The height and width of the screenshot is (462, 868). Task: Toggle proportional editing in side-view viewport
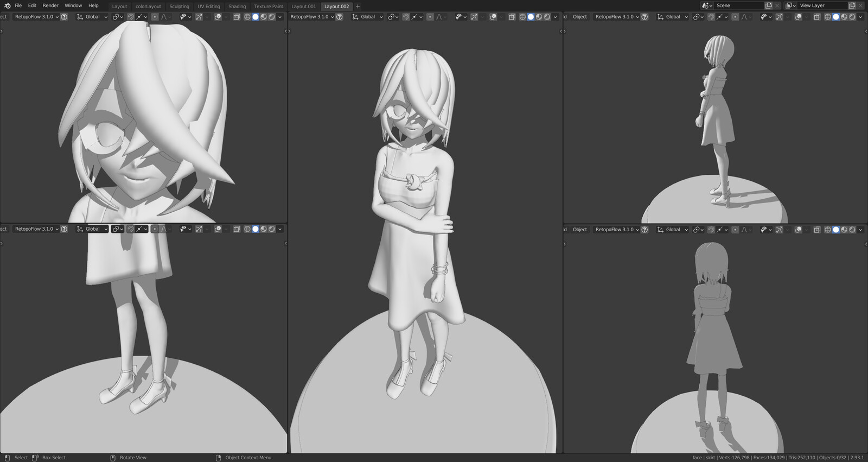[735, 17]
